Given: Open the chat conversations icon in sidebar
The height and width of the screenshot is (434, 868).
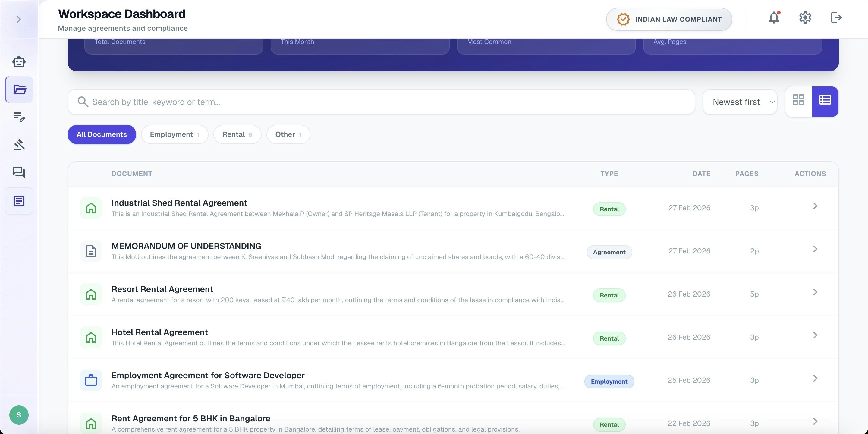Looking at the screenshot, I should (x=19, y=172).
